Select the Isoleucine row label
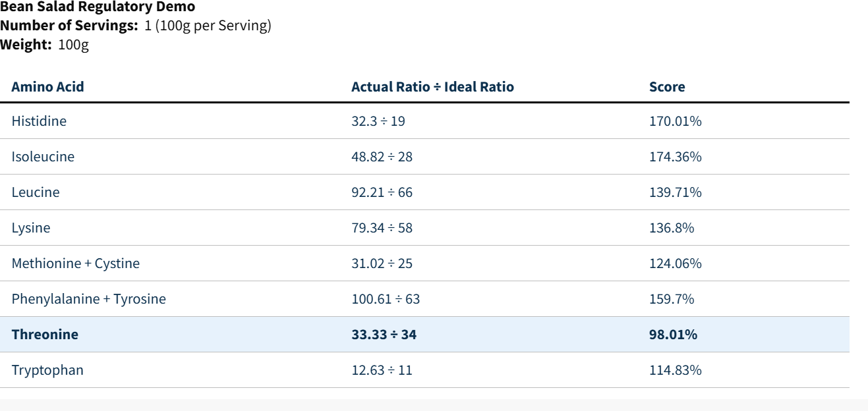This screenshot has height=411, width=868. (x=43, y=157)
